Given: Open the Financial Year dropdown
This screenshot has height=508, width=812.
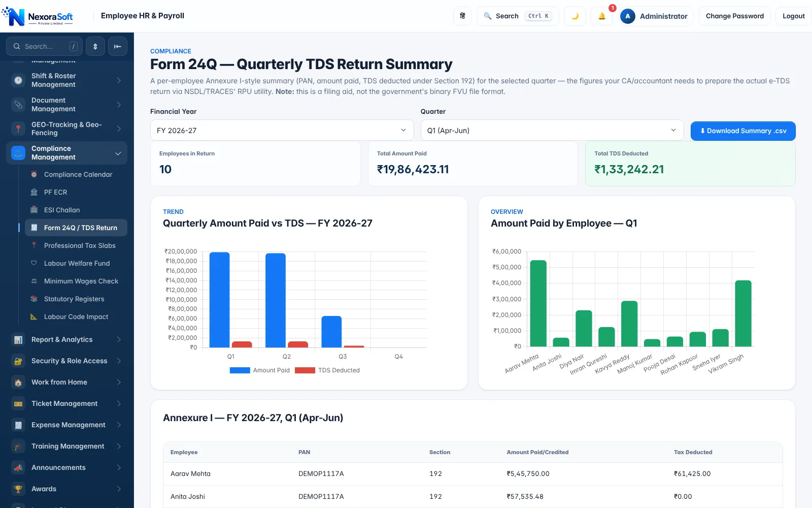Looking at the screenshot, I should [282, 131].
